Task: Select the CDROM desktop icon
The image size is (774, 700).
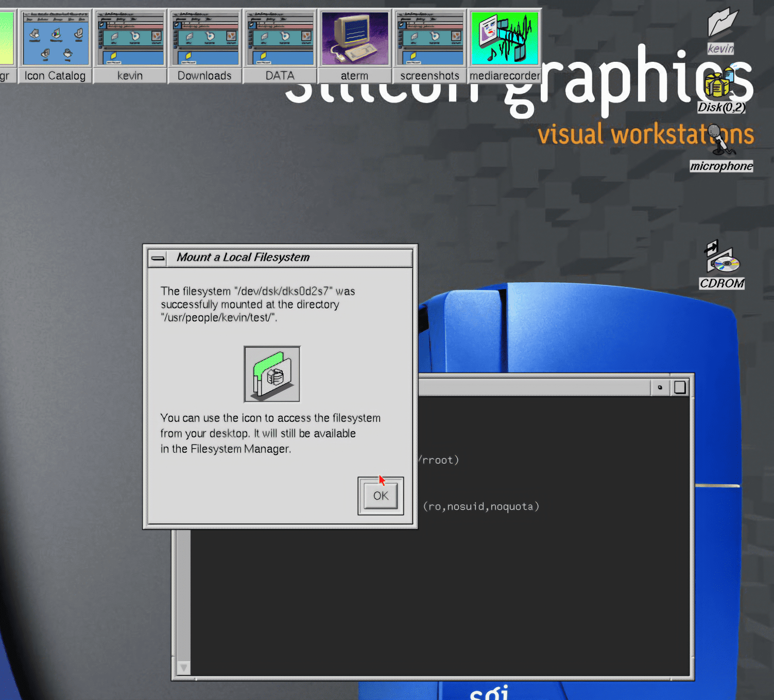Action: [722, 265]
